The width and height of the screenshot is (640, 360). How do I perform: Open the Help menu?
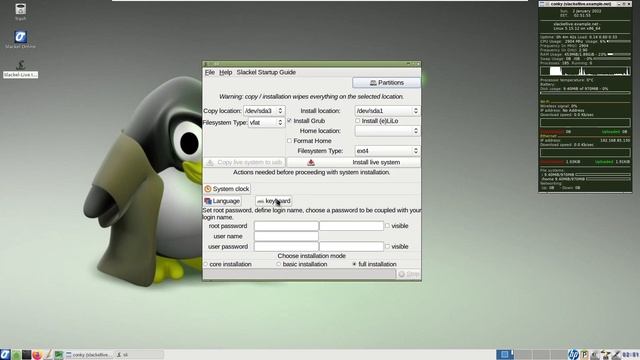pos(225,72)
